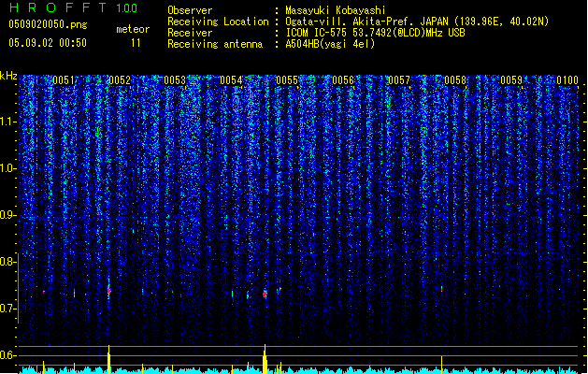Click the 0053 time marker
Screen dimensions: 588x374
[175, 80]
